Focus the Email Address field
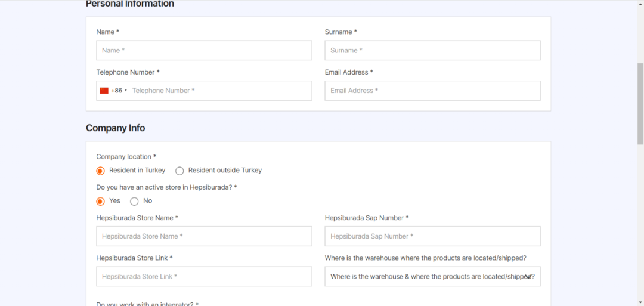This screenshot has height=306, width=644. click(x=432, y=91)
